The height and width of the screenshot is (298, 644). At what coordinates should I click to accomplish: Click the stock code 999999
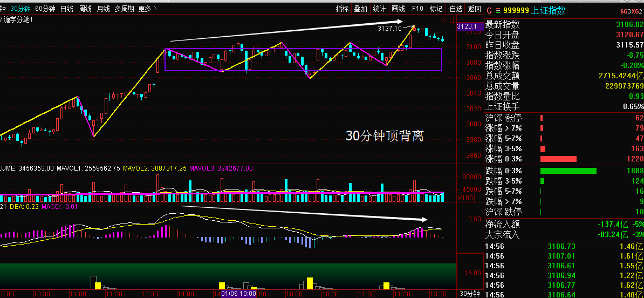(516, 11)
